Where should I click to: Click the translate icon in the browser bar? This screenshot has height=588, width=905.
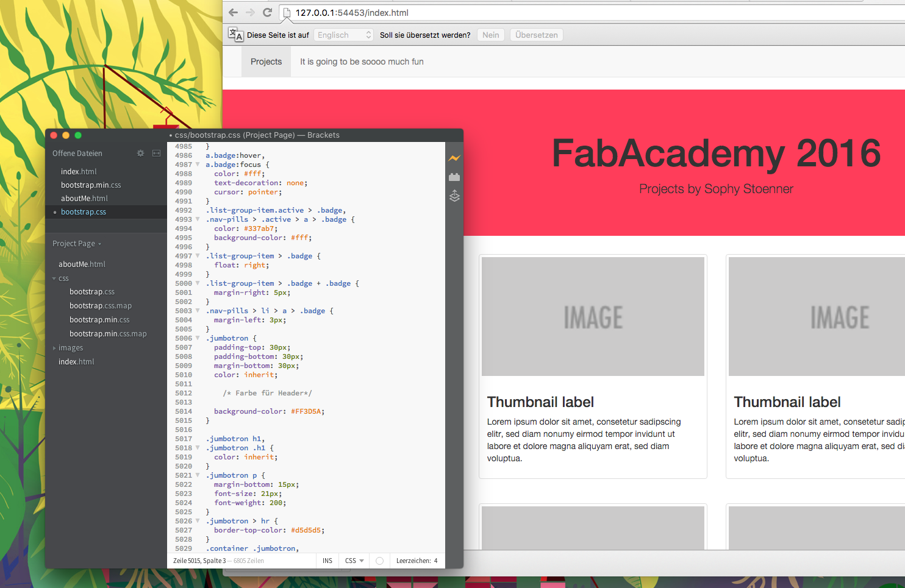[235, 34]
